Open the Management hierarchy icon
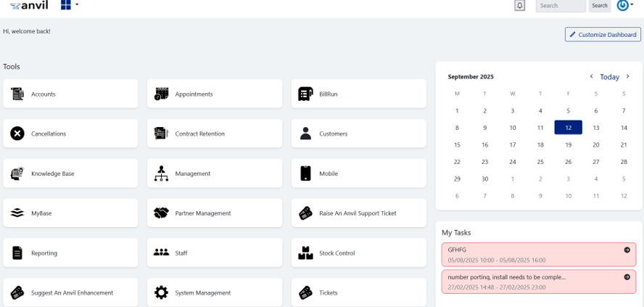 pyautogui.click(x=161, y=173)
